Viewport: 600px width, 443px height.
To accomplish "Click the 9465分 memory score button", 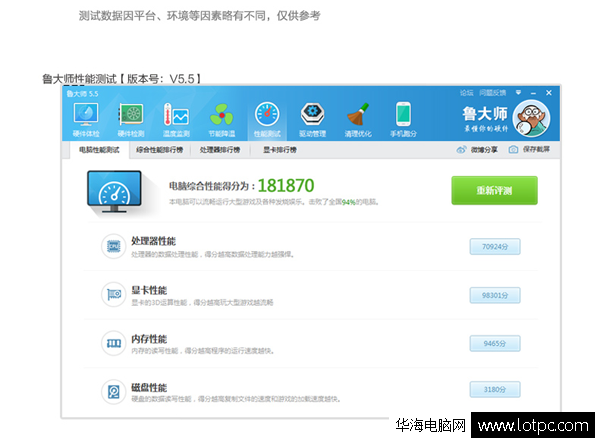I will click(495, 344).
